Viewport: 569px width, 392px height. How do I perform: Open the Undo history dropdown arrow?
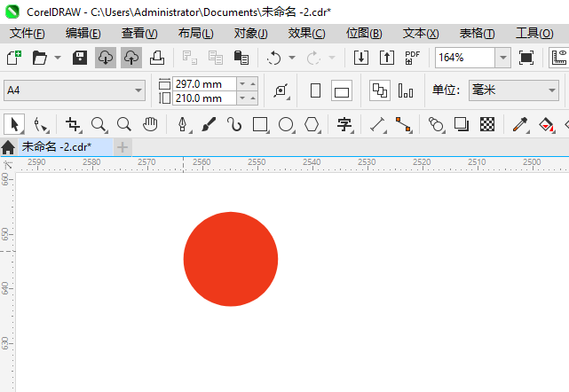[292, 58]
